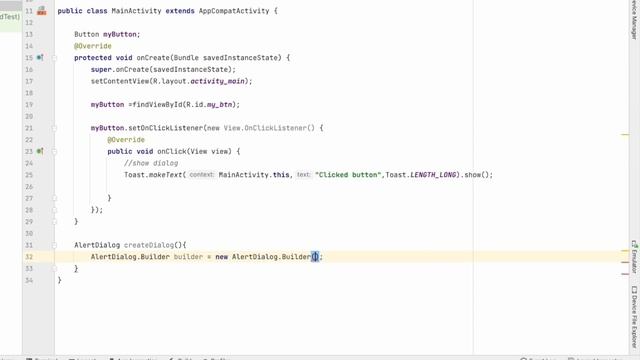The width and height of the screenshot is (640, 360).
Task: Open the Emulator tool window
Action: pos(634,256)
